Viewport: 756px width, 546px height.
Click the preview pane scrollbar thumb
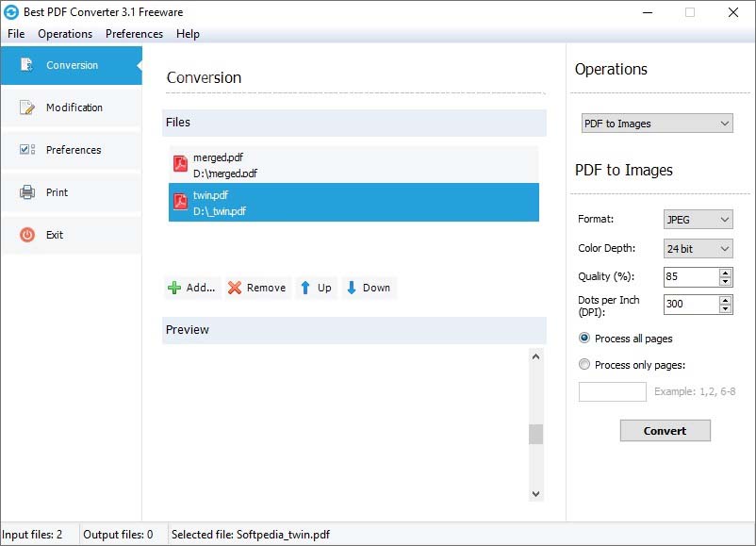pos(535,434)
